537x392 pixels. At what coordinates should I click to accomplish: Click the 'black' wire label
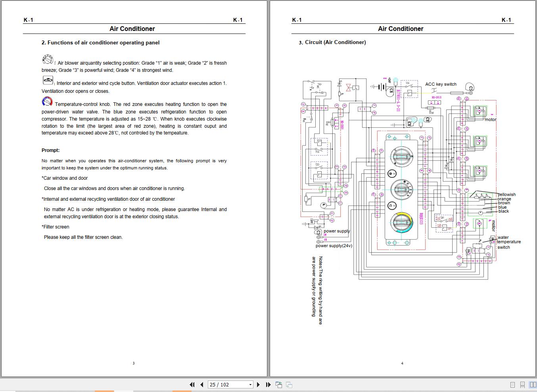[504, 211]
